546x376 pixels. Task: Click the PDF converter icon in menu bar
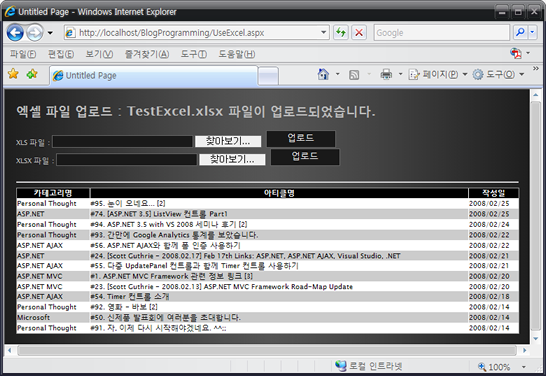click(x=516, y=53)
